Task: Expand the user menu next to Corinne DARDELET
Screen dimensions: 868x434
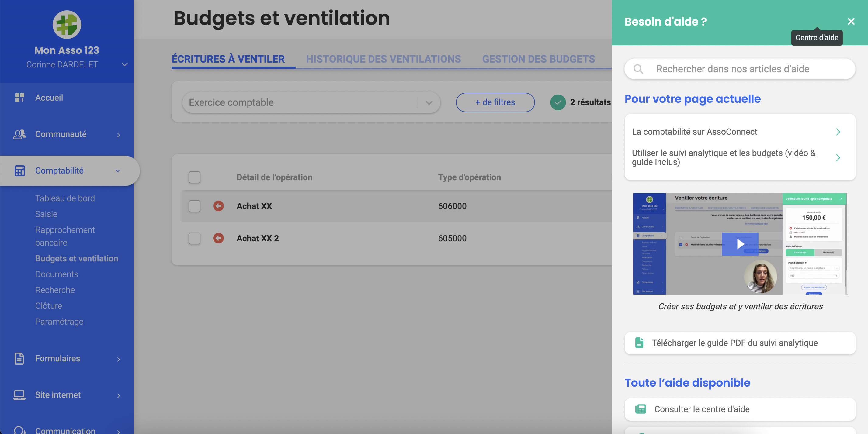Action: [x=125, y=64]
